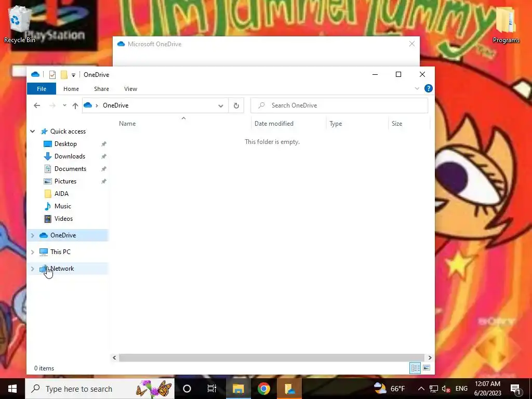Open Downloads in Quick access
Image resolution: width=532 pixels, height=399 pixels.
coord(70,156)
